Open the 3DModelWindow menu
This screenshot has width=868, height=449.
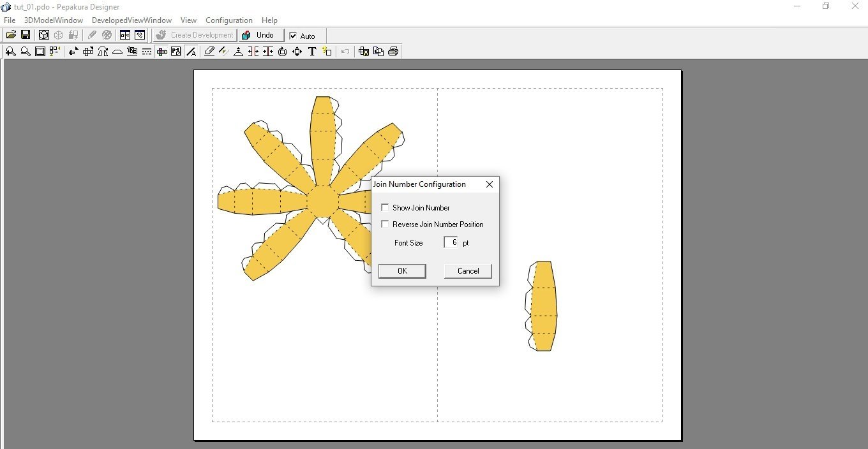coord(54,20)
